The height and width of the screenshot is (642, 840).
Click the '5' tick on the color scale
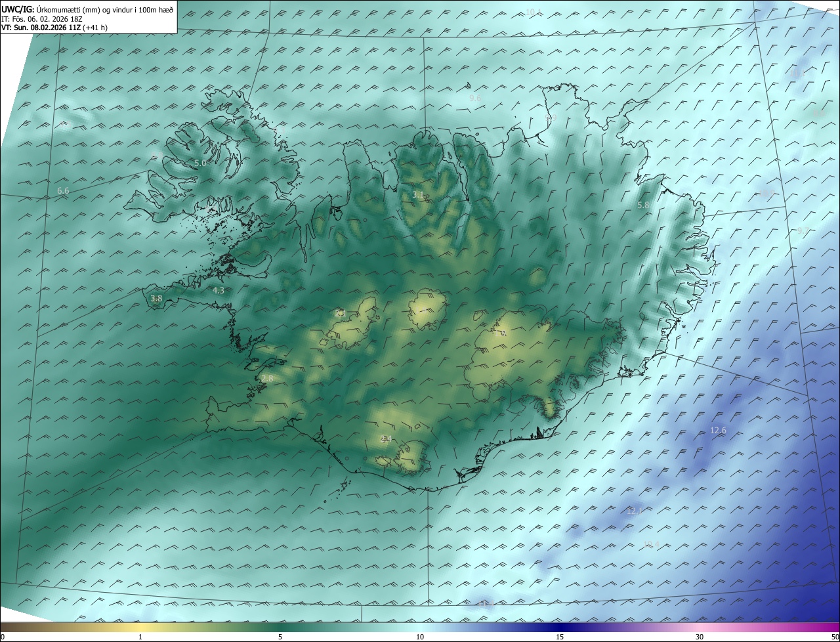click(280, 637)
